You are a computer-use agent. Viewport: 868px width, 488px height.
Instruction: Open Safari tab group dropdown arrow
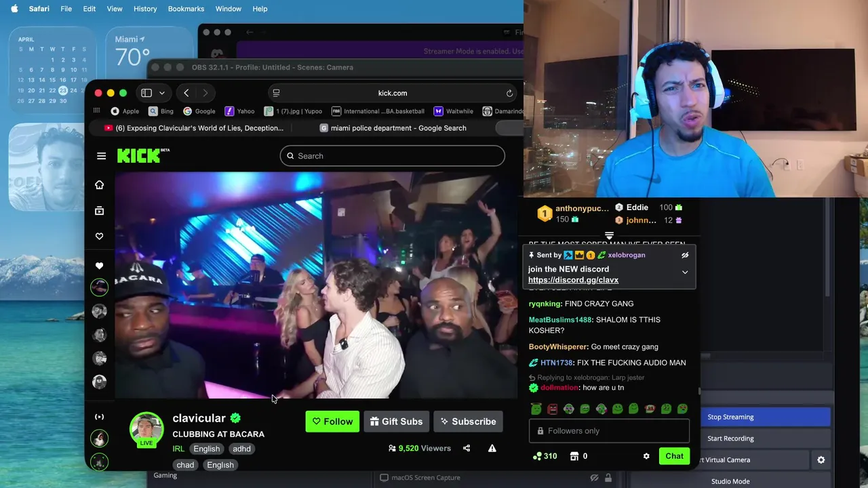(161, 93)
